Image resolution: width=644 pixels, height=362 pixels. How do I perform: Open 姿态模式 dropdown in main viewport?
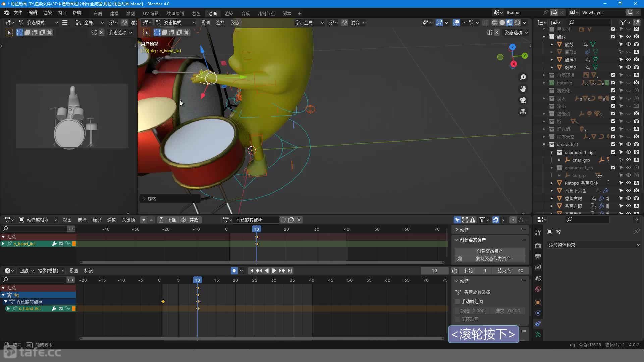[x=175, y=23]
